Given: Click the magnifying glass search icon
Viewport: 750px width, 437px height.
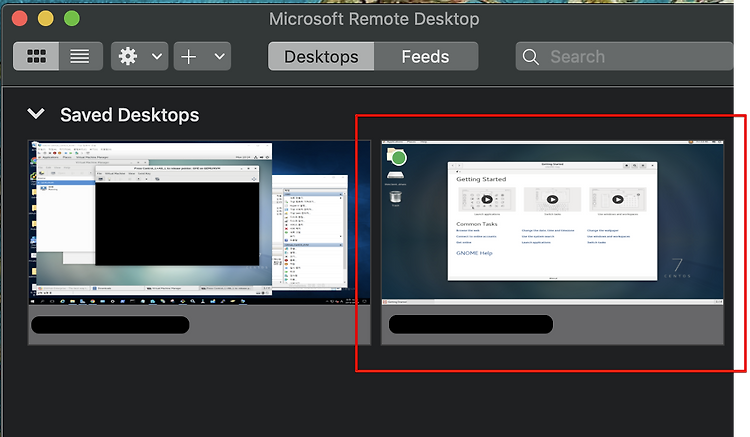Looking at the screenshot, I should (530, 57).
